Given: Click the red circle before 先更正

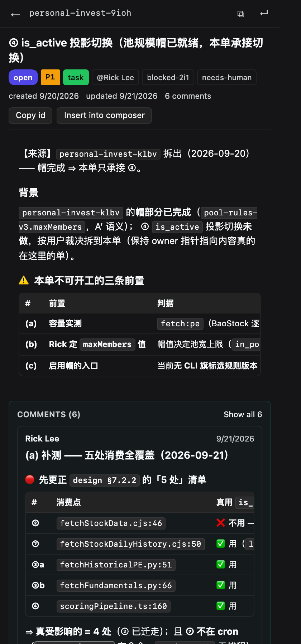Looking at the screenshot, I should tap(30, 479).
